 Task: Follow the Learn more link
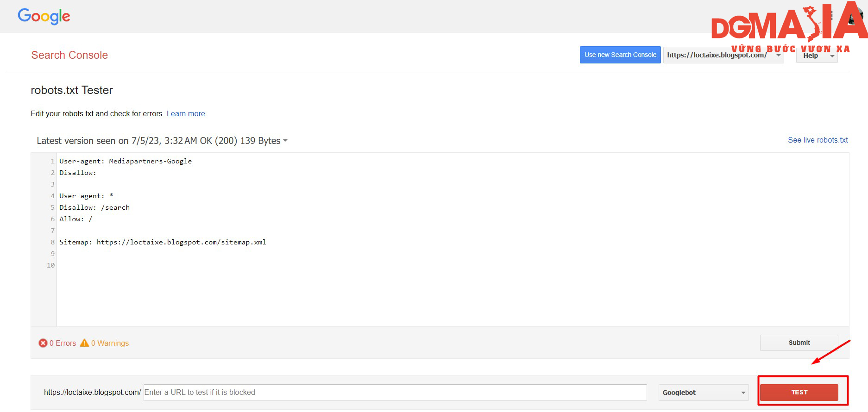pos(187,114)
